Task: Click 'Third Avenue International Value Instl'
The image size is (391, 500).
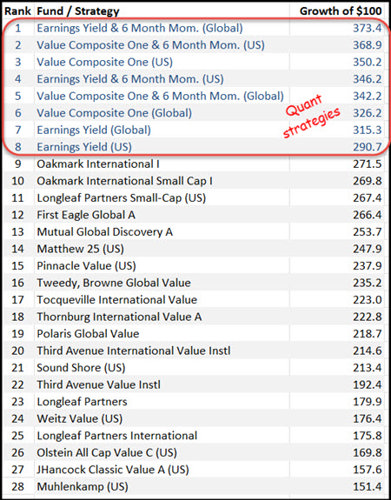Action: [134, 351]
